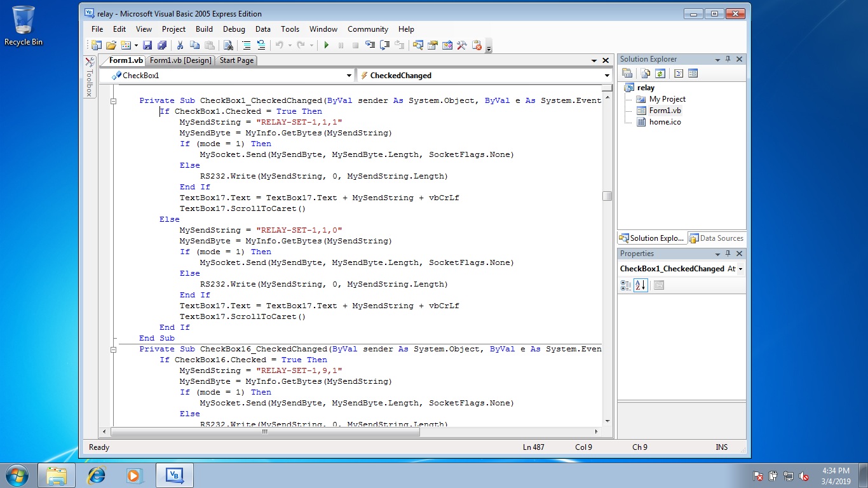
Task: Click the Save All toolbar icon
Action: 161,45
